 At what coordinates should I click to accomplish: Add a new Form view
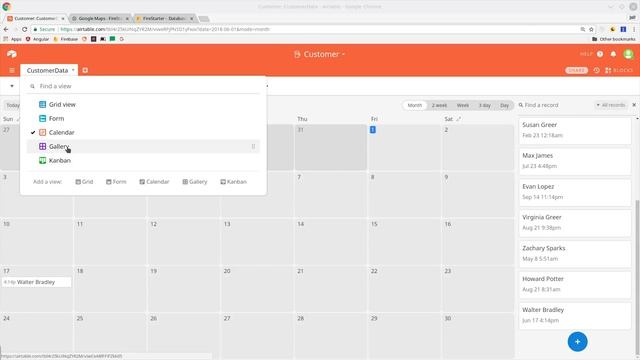[116, 182]
